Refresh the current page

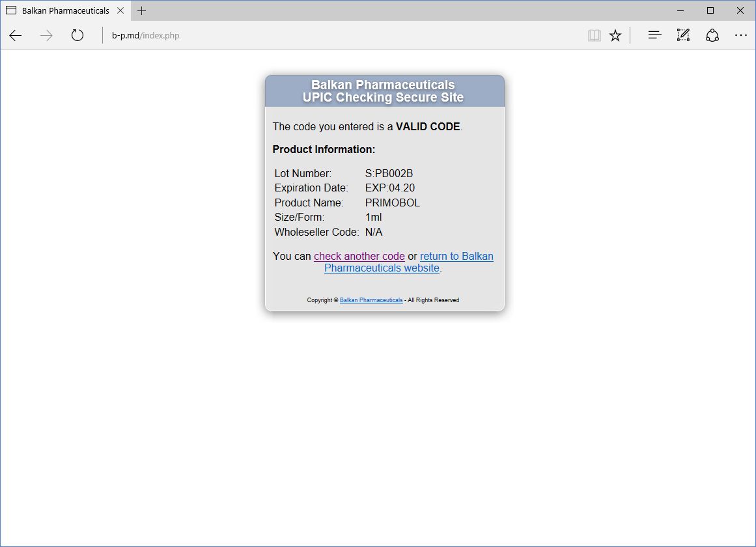click(x=77, y=36)
